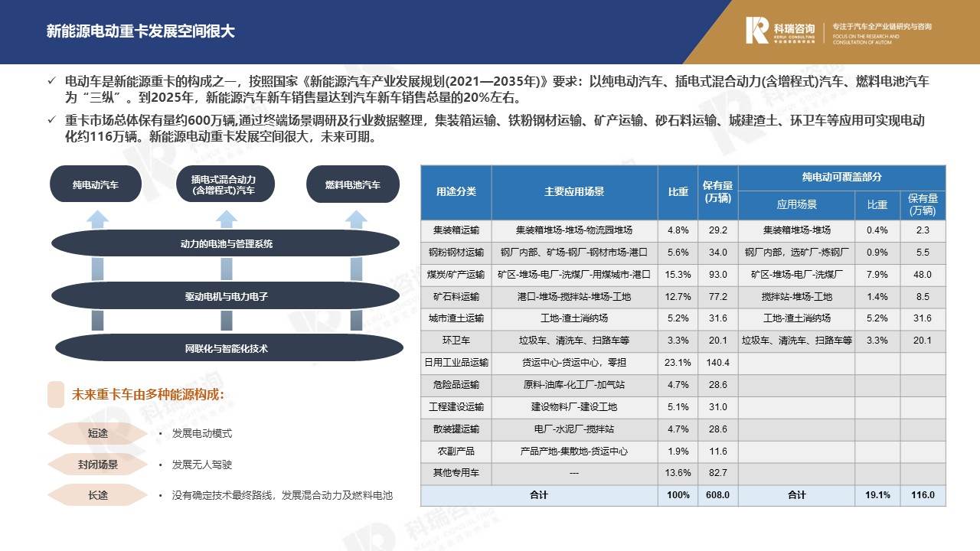Click the 608.0 total cell
The width and height of the screenshot is (980, 551).
(718, 495)
